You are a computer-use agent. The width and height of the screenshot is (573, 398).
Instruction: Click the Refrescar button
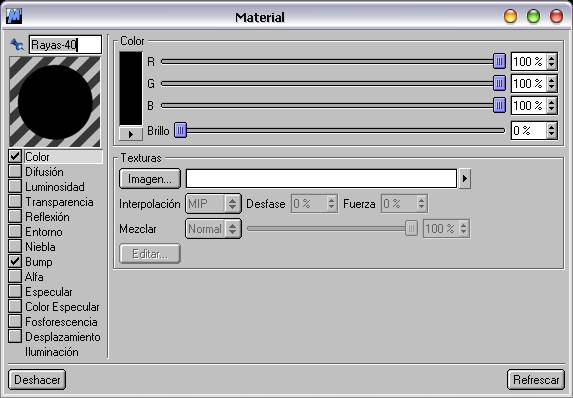536,380
